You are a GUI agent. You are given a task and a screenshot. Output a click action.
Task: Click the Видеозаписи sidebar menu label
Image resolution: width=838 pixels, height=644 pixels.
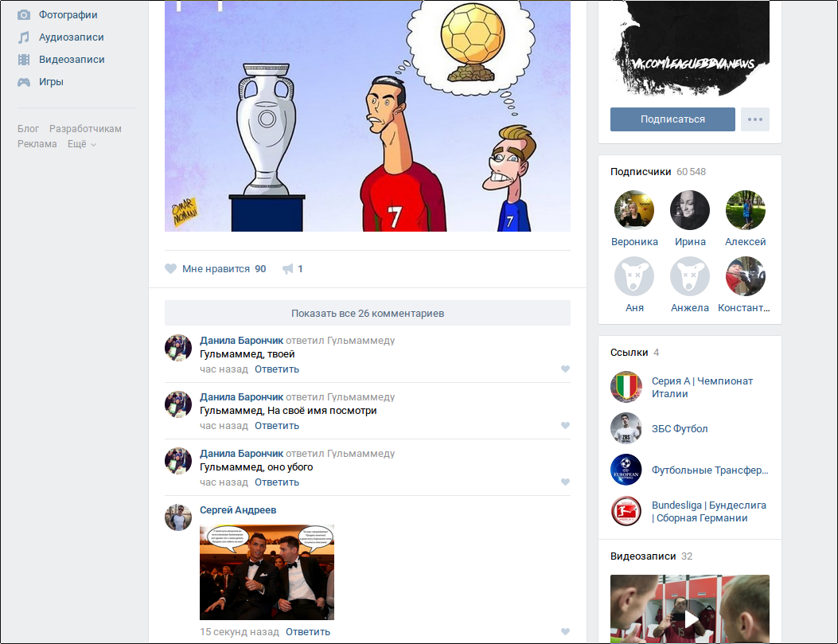(72, 60)
